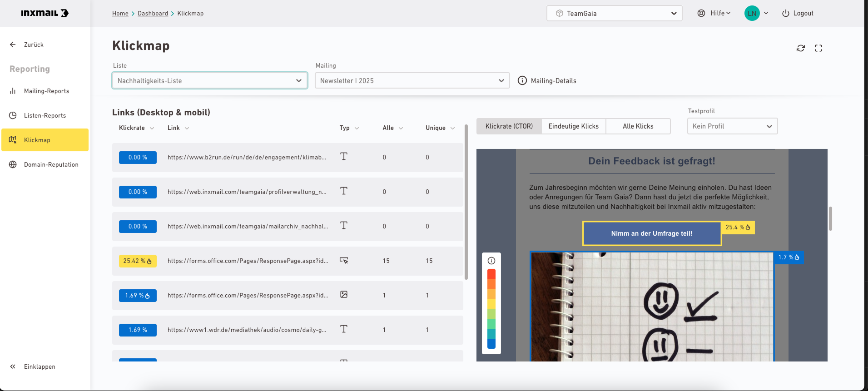Click the Nimm an der Umfrage teil! button

pyautogui.click(x=652, y=233)
